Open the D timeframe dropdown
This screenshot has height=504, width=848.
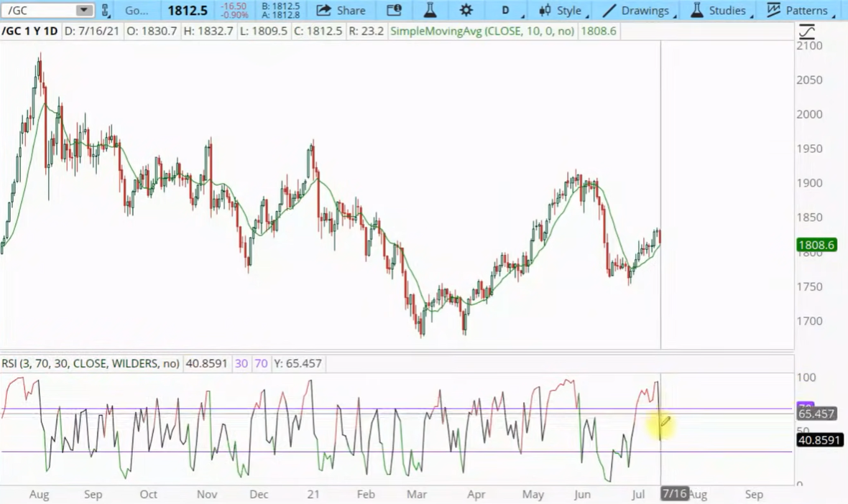click(506, 10)
